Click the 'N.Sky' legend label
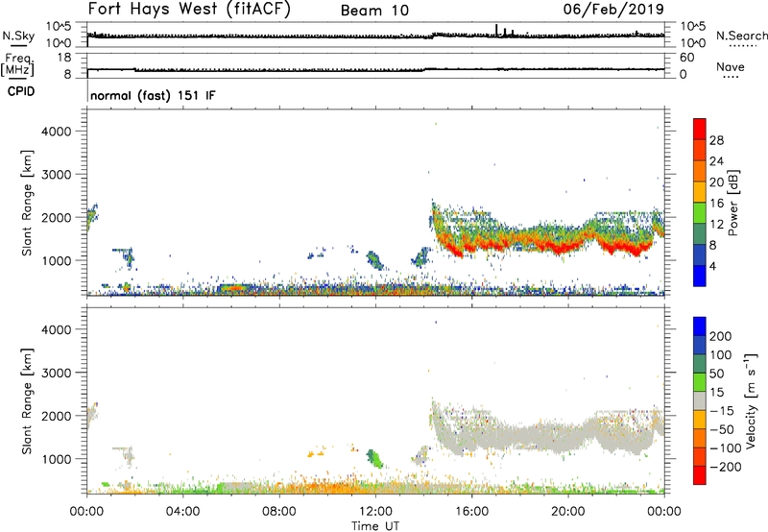The width and height of the screenshot is (768, 532). (18, 36)
